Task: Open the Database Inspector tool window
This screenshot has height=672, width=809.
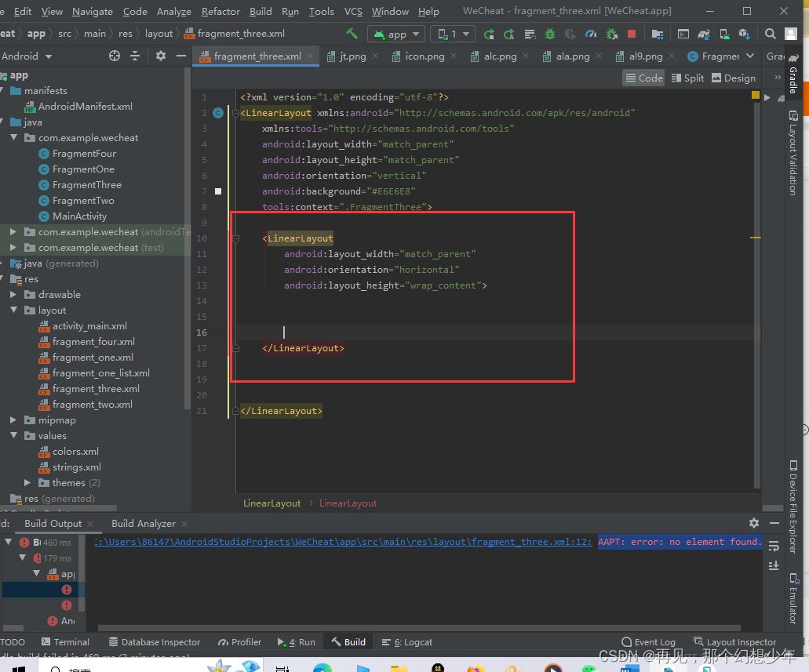Action: click(154, 641)
